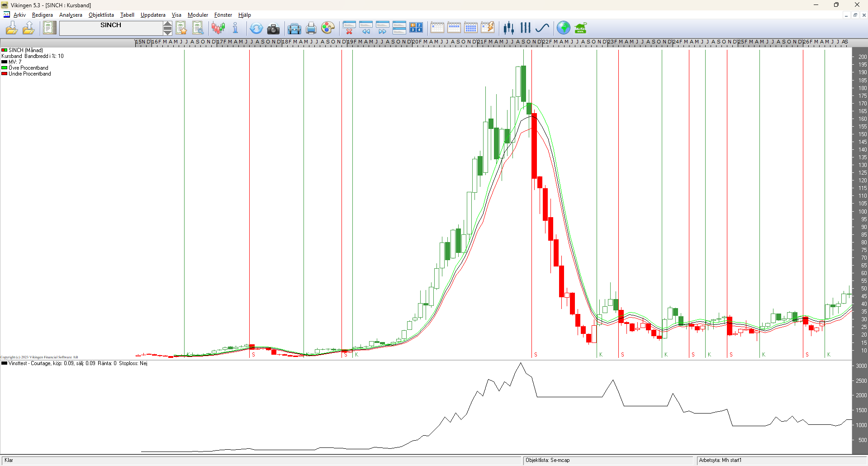Open the application icon in menu bar
This screenshot has height=466, width=868.
[6, 15]
